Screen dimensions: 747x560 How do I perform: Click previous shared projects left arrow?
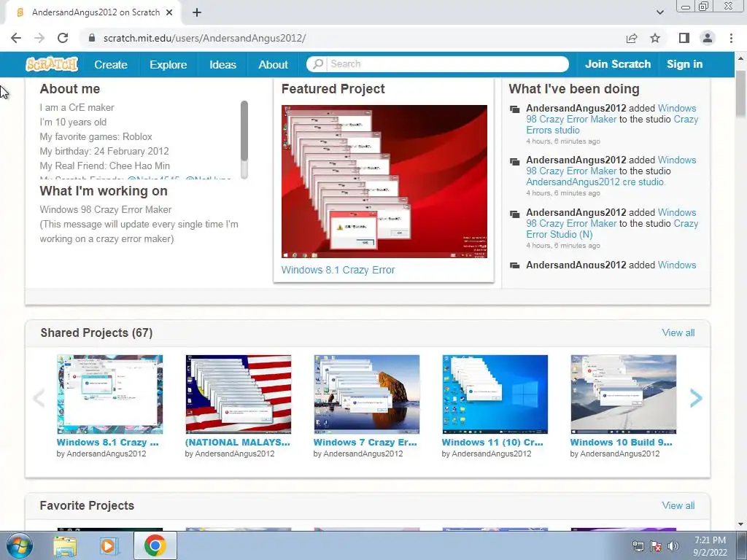(39, 398)
